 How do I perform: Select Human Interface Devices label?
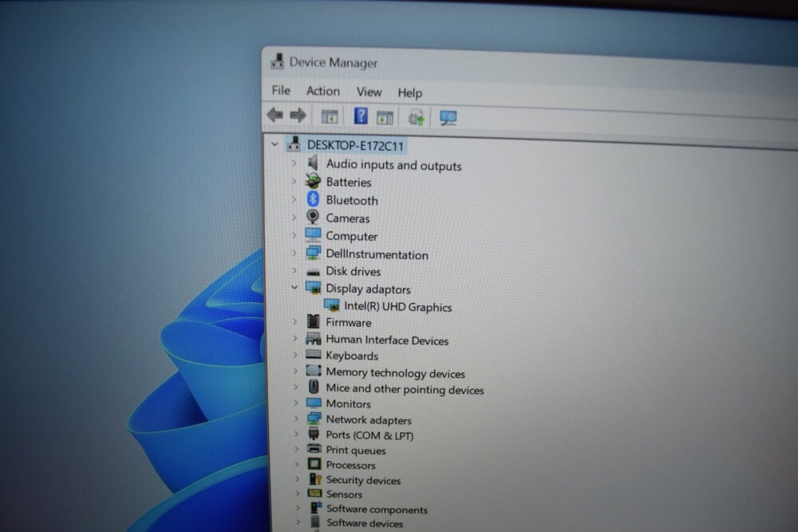pos(387,341)
